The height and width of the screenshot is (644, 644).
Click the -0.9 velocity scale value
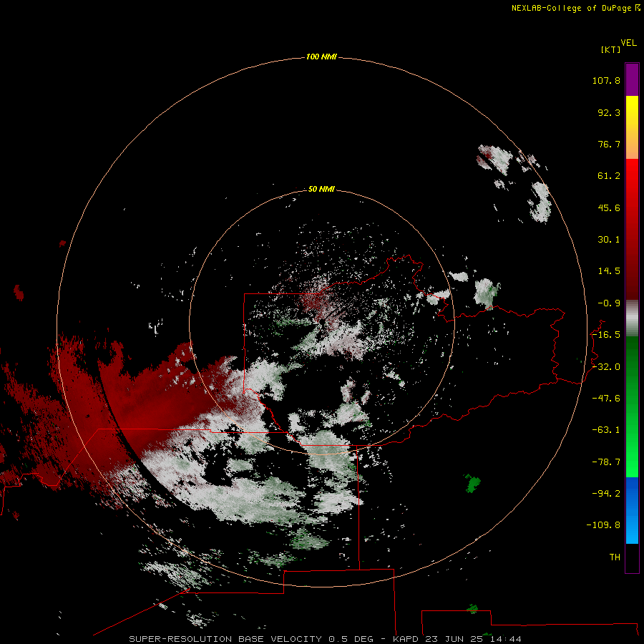(x=609, y=303)
